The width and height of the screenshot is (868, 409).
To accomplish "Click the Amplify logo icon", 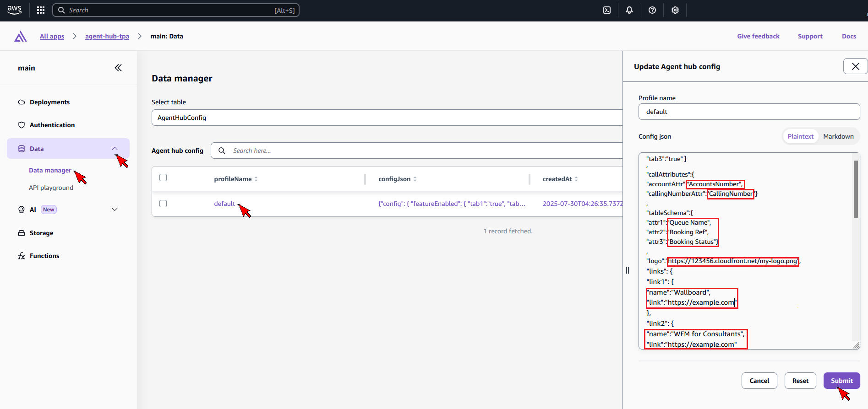I will coord(20,37).
